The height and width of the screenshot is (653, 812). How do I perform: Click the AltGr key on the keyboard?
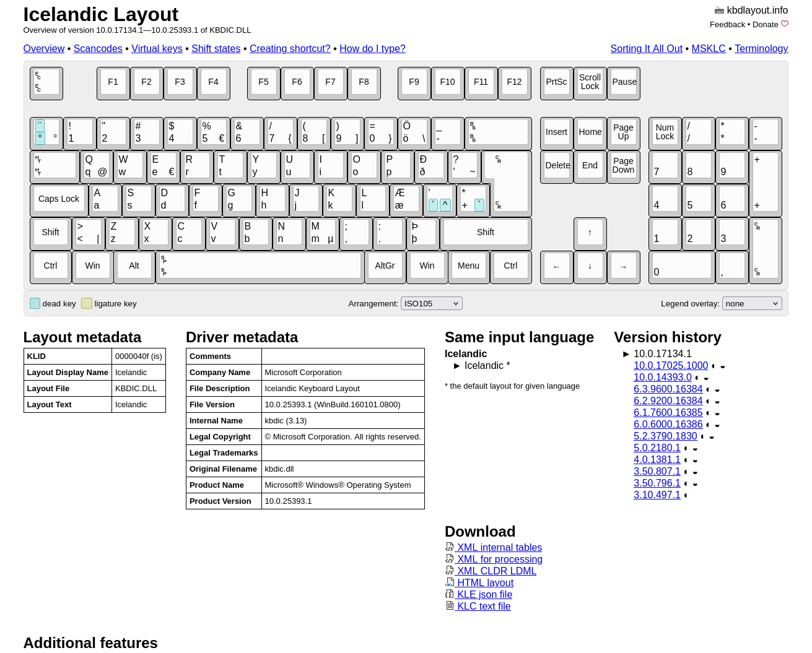pyautogui.click(x=385, y=266)
